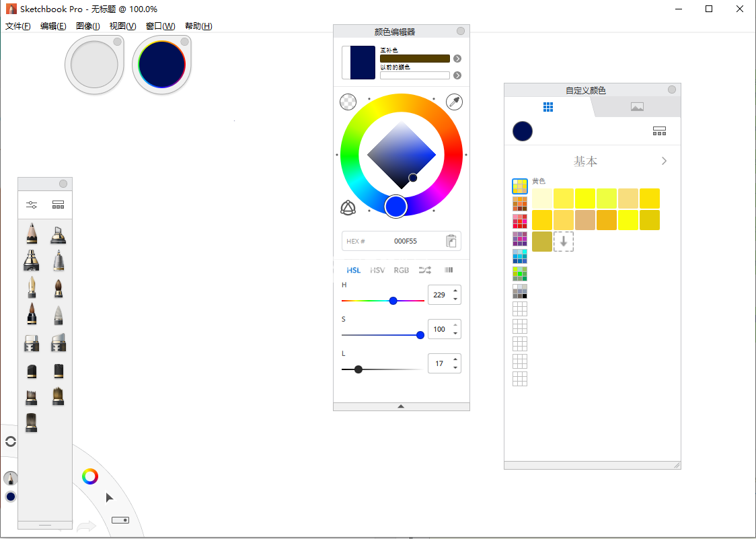This screenshot has height=539, width=756.
Task: Collapse color editor with bottom arrow
Action: click(401, 406)
